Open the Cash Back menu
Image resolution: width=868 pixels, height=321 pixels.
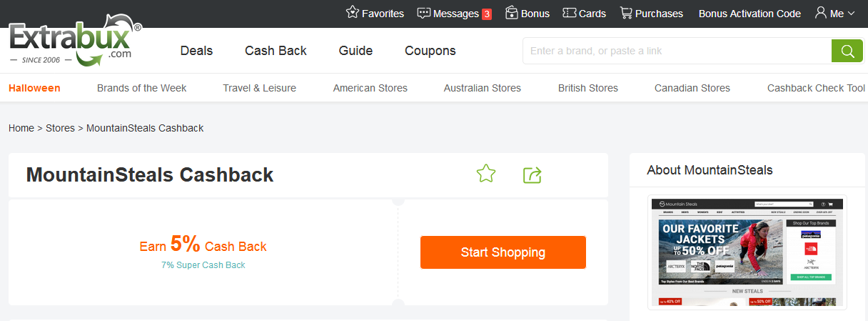coord(276,51)
